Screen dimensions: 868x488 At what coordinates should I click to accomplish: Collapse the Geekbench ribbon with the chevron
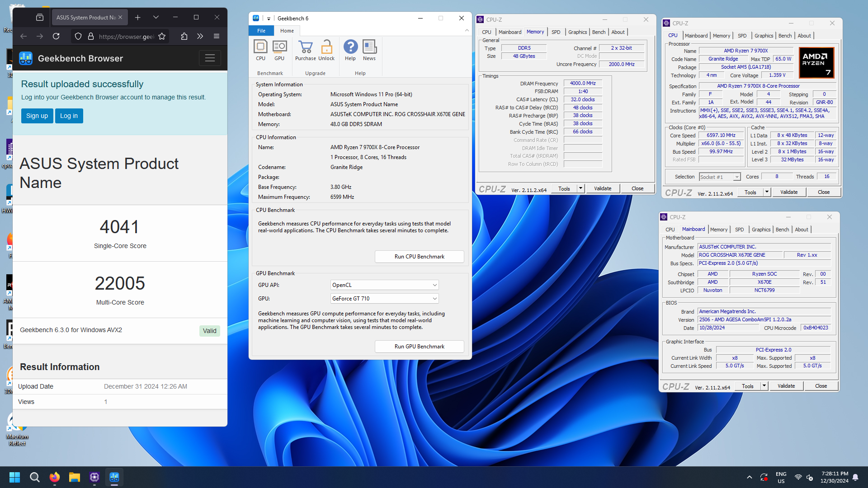coord(467,30)
